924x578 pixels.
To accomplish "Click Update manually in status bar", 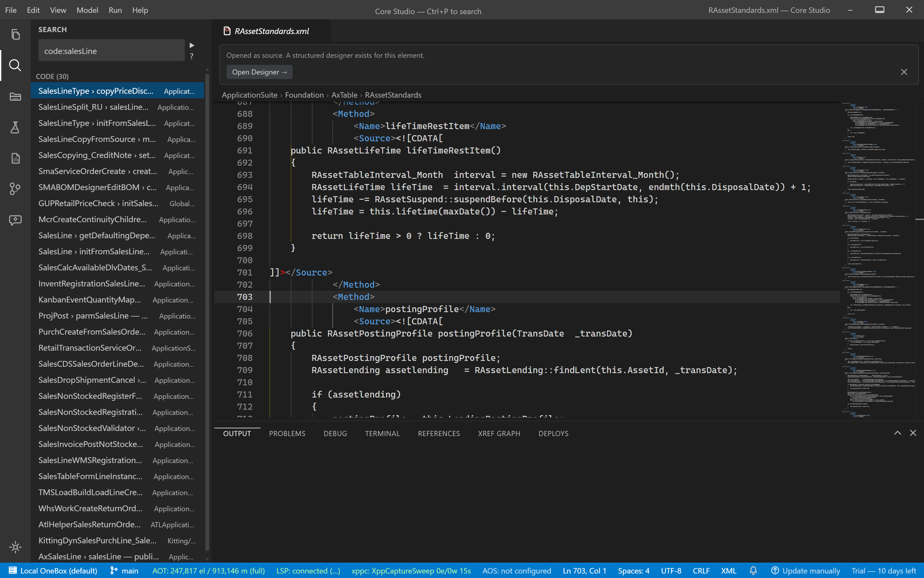I will pyautogui.click(x=805, y=570).
